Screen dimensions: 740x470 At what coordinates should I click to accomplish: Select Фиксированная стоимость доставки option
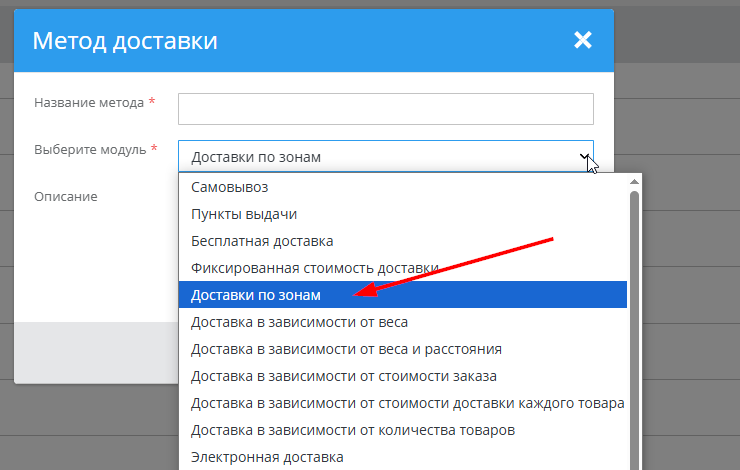(314, 268)
